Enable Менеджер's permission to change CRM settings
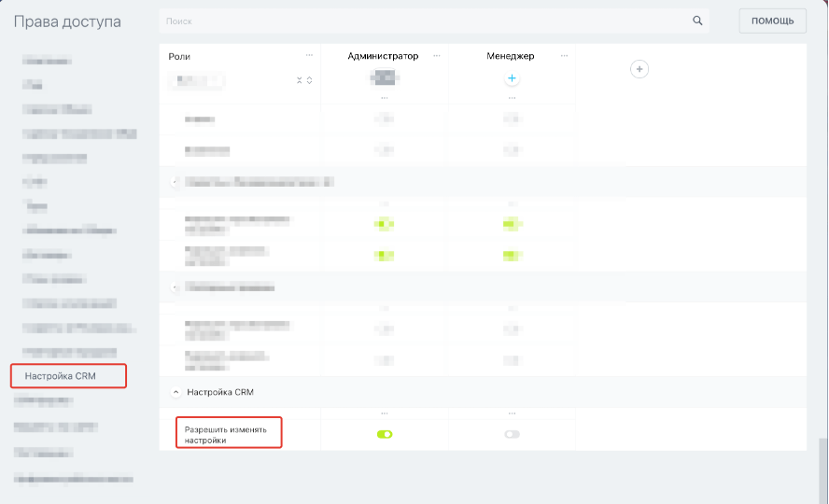 [x=512, y=434]
